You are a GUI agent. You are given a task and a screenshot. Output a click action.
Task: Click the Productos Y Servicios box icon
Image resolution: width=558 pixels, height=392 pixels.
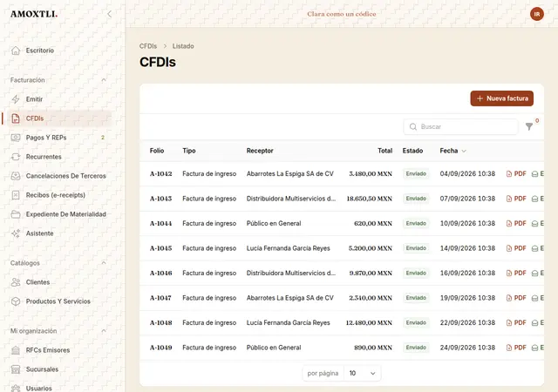[16, 301]
